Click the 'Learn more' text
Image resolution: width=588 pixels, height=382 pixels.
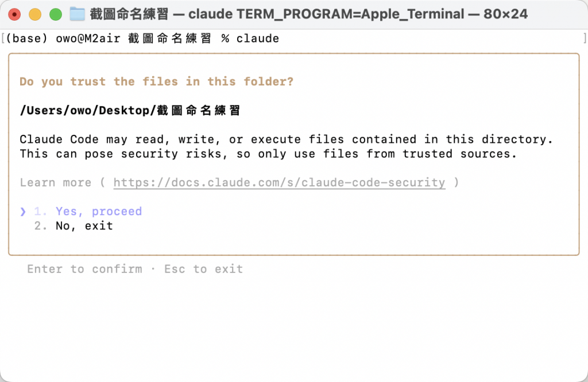tap(56, 183)
